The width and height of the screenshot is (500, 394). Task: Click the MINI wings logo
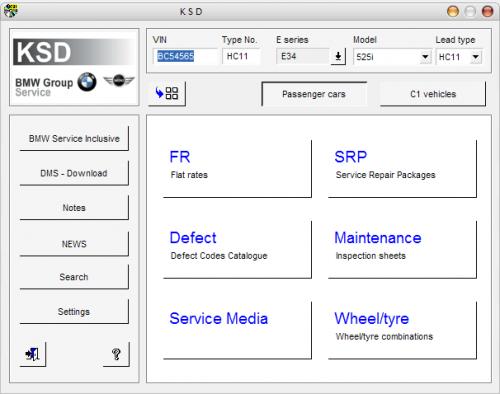point(119,80)
